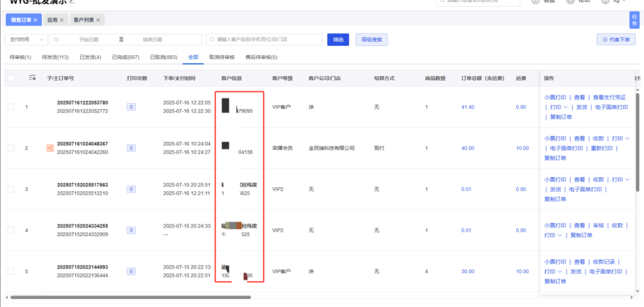Click the clock icon in date range field

(x=57, y=40)
